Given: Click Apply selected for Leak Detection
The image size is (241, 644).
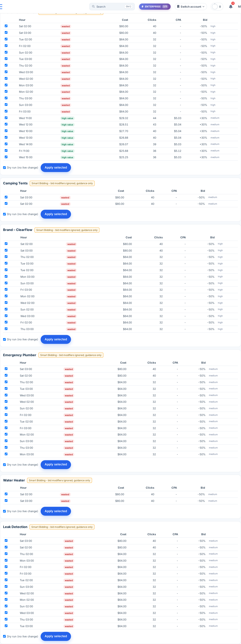Looking at the screenshot, I should pos(56,636).
